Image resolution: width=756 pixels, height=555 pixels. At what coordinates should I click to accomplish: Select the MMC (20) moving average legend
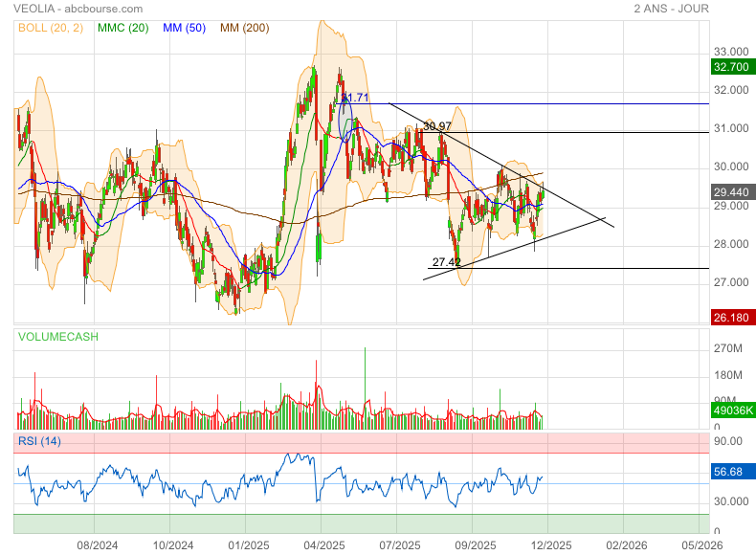[x=122, y=28]
